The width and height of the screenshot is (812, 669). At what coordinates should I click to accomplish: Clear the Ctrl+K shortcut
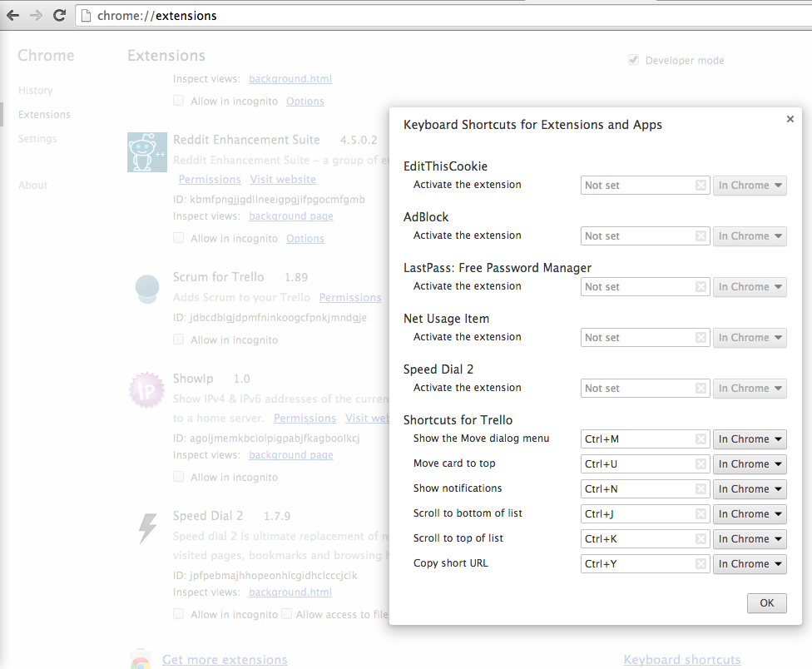(701, 539)
